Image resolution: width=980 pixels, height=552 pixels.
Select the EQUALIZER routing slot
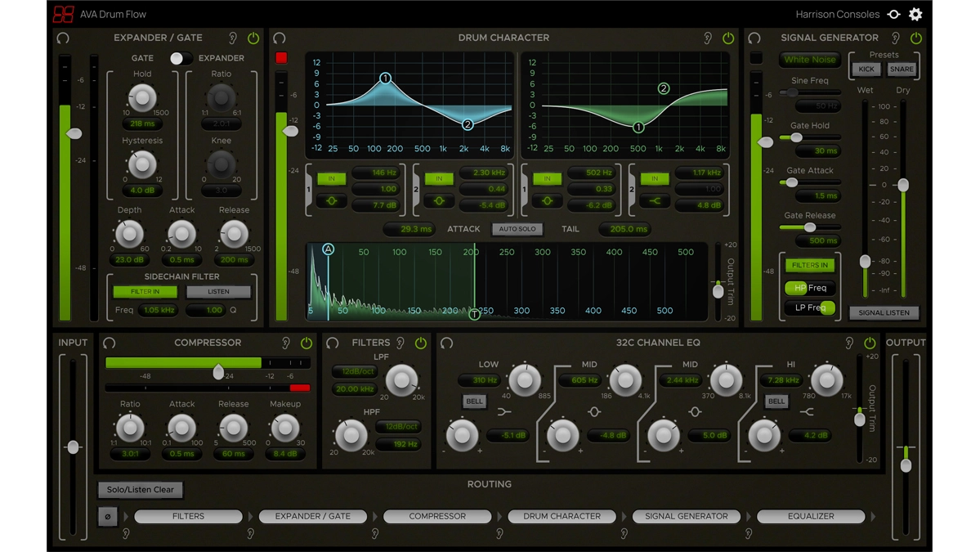tap(811, 516)
